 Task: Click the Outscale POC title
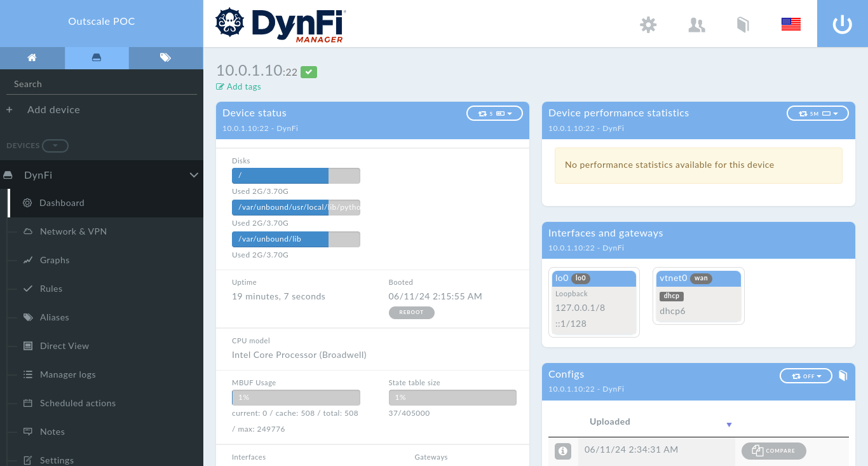point(102,22)
